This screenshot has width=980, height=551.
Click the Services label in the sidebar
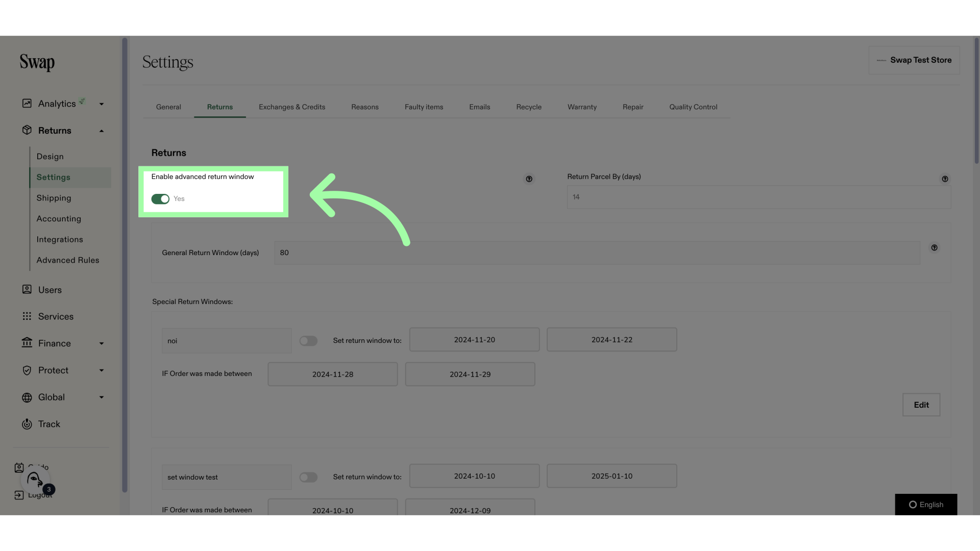click(x=56, y=317)
